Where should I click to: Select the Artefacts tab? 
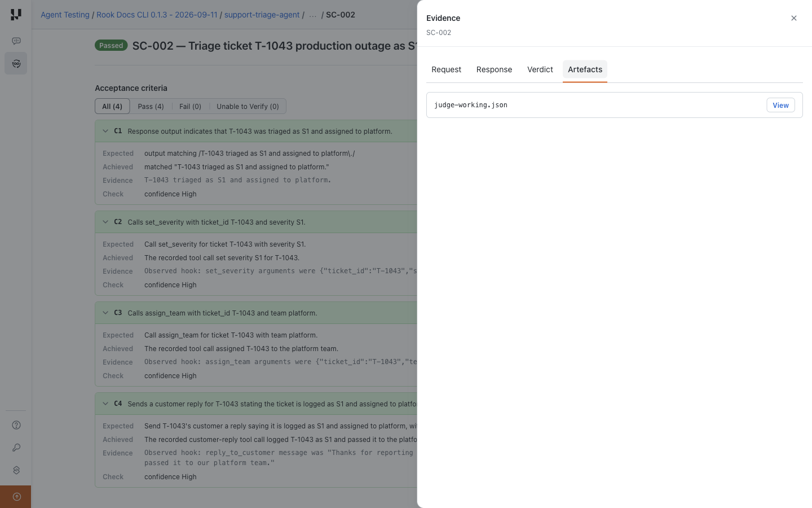point(585,69)
